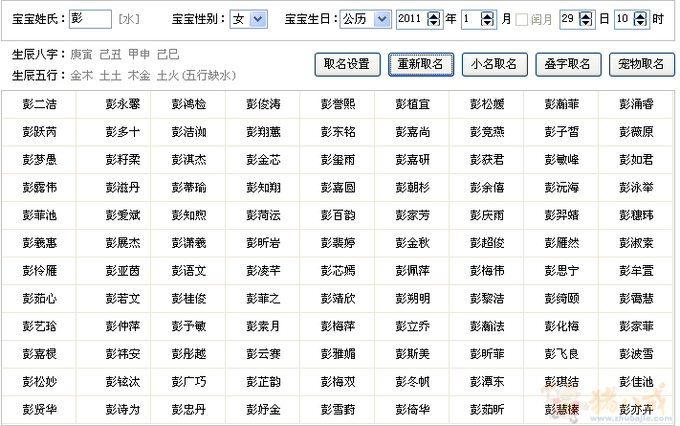Image resolution: width=680 pixels, height=426 pixels.
Task: Select the name 彭立乔
Action: point(412,326)
